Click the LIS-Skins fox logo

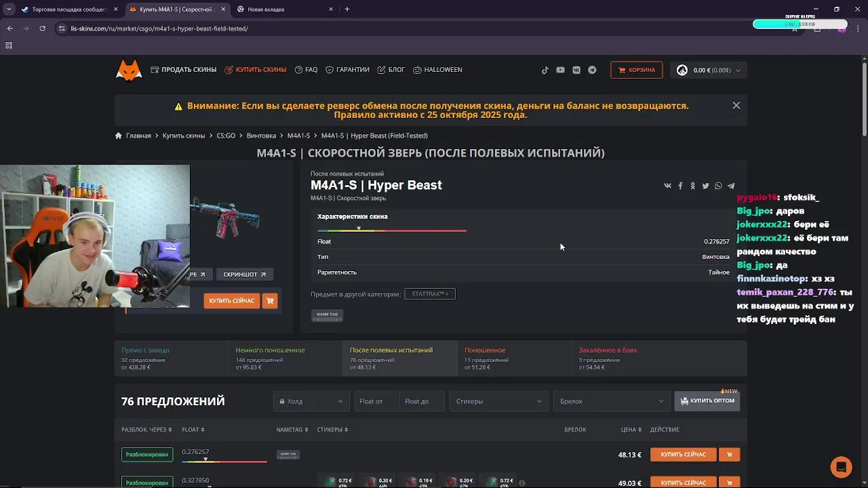coord(129,70)
